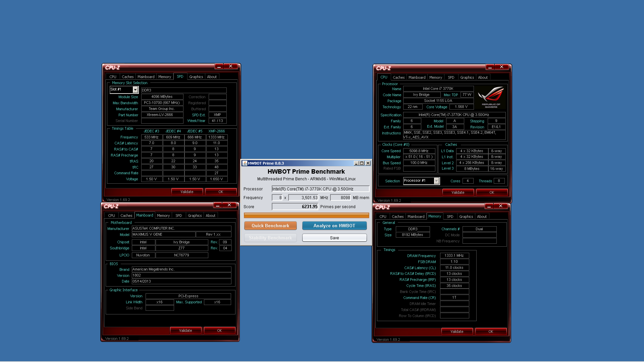Open the Slot #1 memory slot dropdown

pyautogui.click(x=135, y=89)
